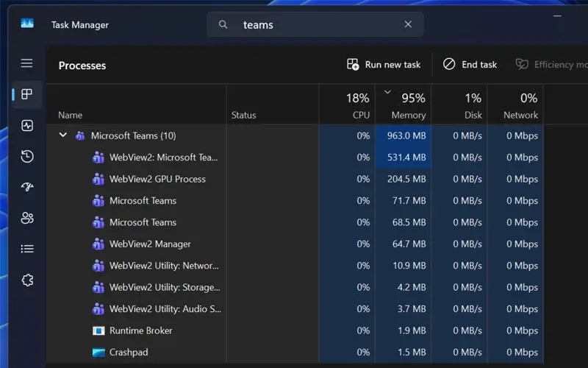Sort by the Memory column header
Screen dimensions: 588x368
(403, 105)
